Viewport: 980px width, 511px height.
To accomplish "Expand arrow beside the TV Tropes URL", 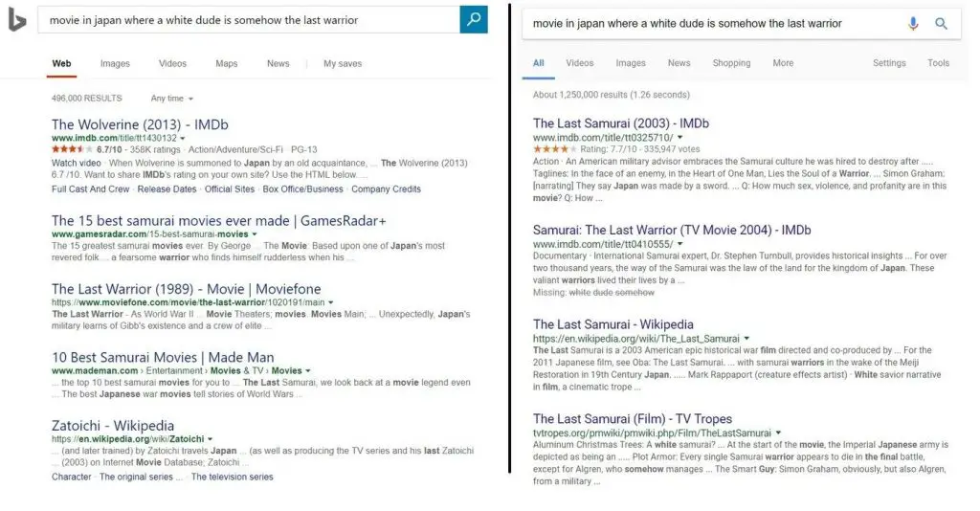I will 780,433.
